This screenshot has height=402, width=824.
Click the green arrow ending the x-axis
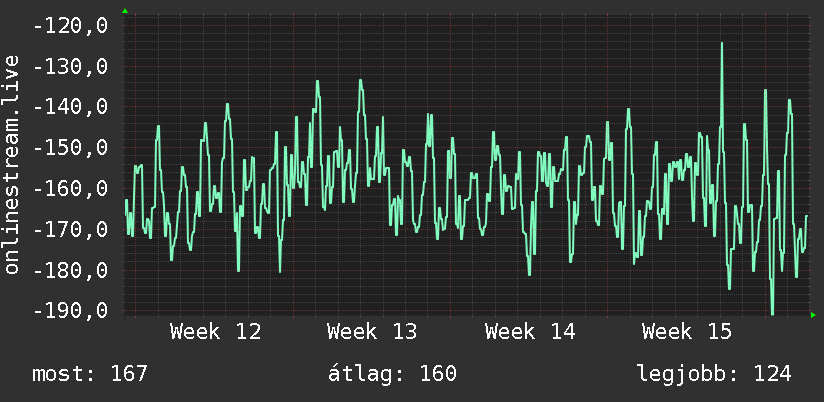(x=813, y=315)
